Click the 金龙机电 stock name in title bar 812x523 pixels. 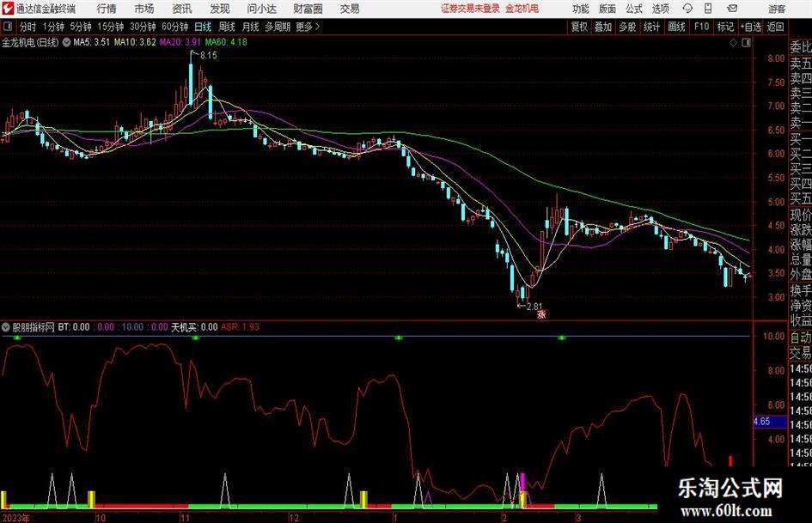coord(522,9)
